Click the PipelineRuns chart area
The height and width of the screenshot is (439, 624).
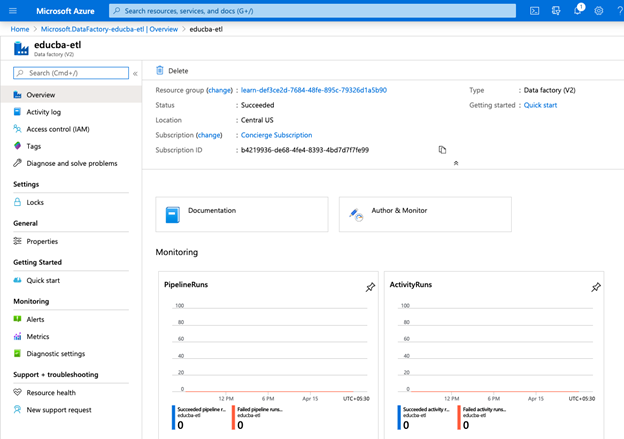(x=269, y=349)
